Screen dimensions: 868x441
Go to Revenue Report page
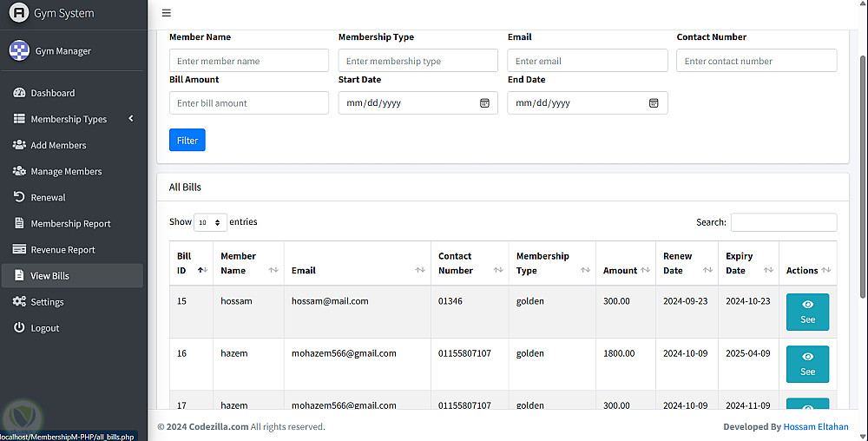pos(62,249)
